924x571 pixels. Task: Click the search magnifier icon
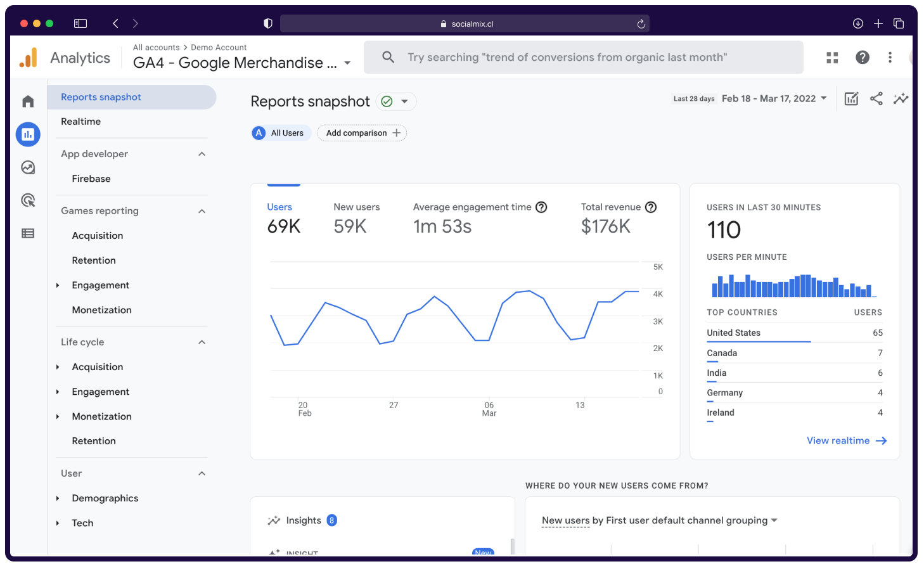click(x=388, y=57)
